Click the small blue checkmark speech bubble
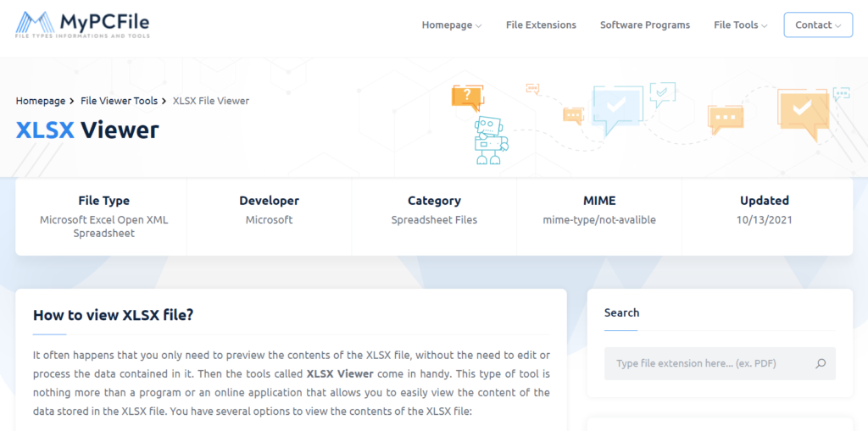Viewport: 868px width, 431px height. [662, 91]
